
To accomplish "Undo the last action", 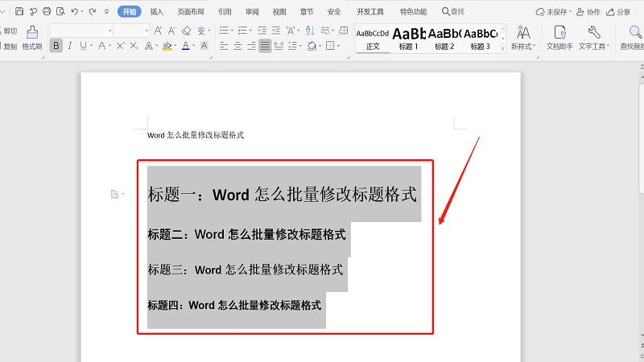I will click(x=74, y=12).
